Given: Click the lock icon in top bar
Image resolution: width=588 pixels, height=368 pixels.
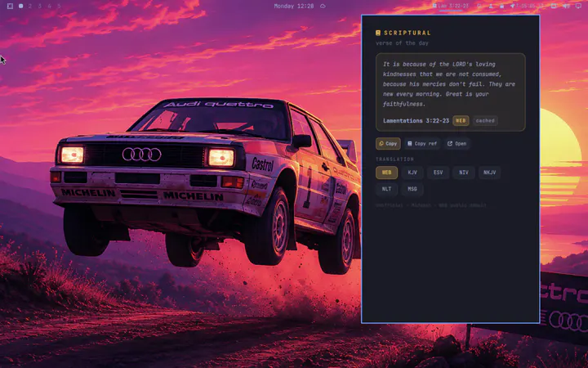Looking at the screenshot, I should (x=501, y=6).
